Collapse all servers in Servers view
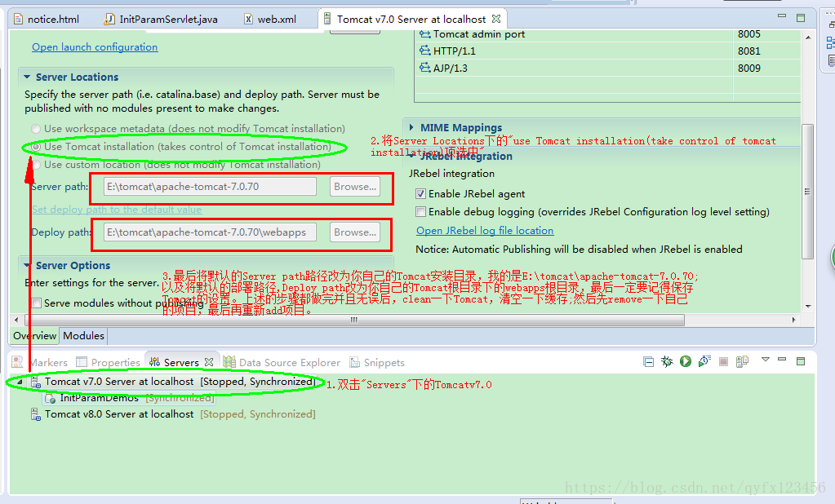The image size is (835, 504). [648, 362]
